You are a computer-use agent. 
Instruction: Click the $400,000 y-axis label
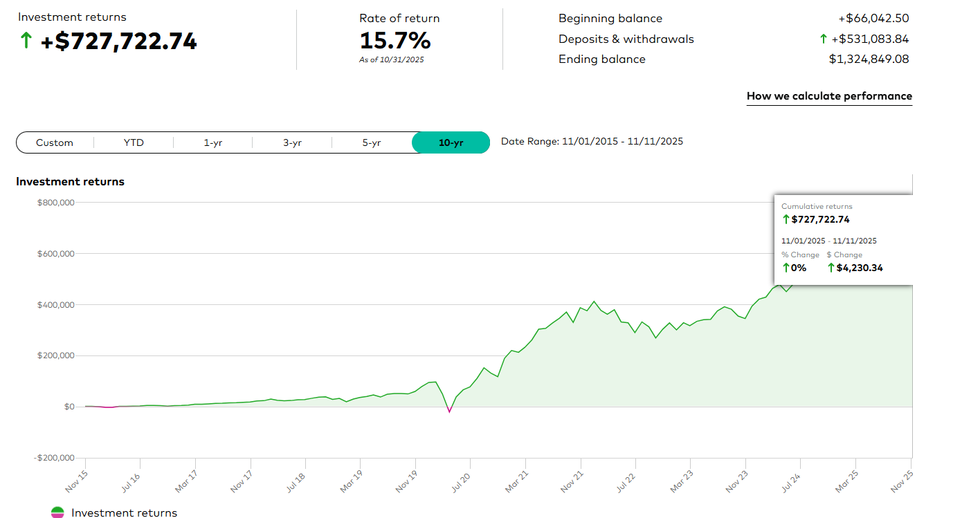coord(56,305)
